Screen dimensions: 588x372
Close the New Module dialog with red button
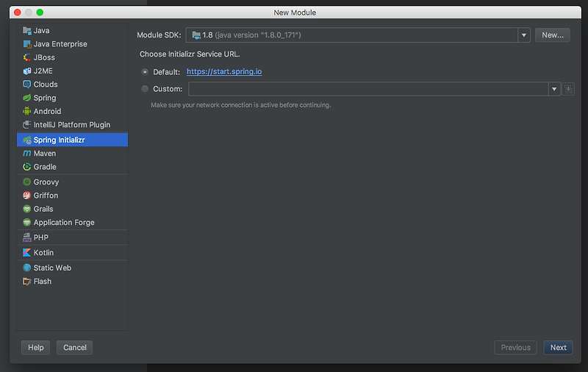pos(17,12)
